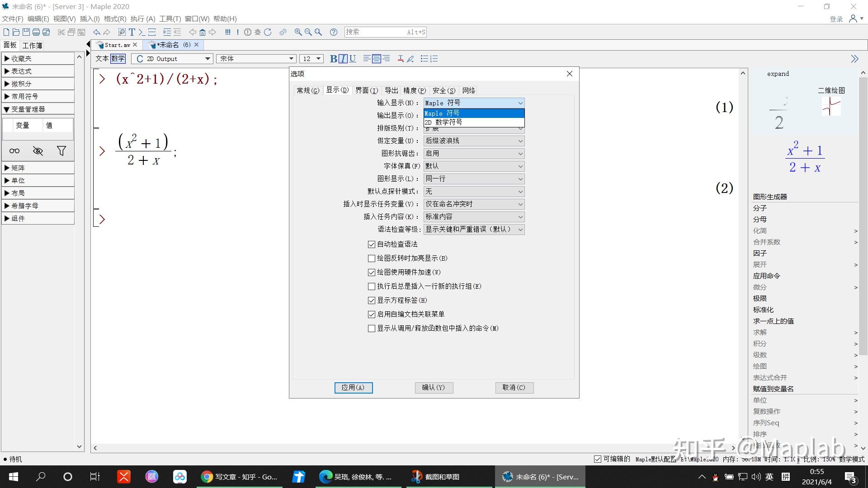
Task: Open the 界面(I) tab in options dialog
Action: pos(367,90)
